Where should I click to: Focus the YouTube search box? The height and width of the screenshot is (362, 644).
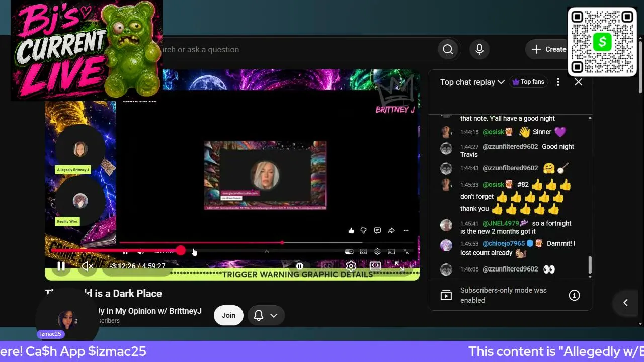[x=297, y=49]
